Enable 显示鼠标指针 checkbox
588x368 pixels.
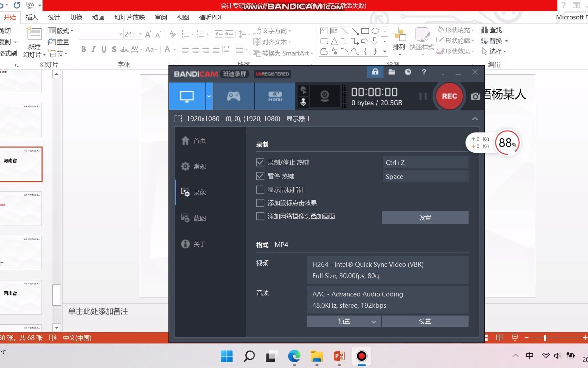click(260, 189)
